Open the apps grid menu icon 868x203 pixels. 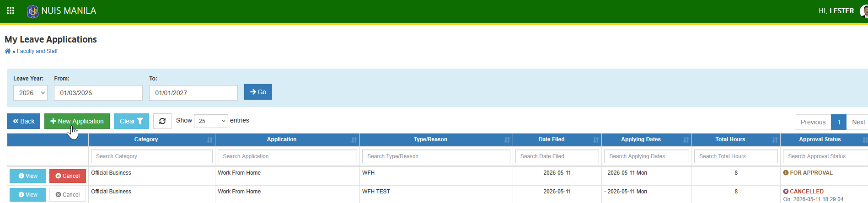point(11,11)
